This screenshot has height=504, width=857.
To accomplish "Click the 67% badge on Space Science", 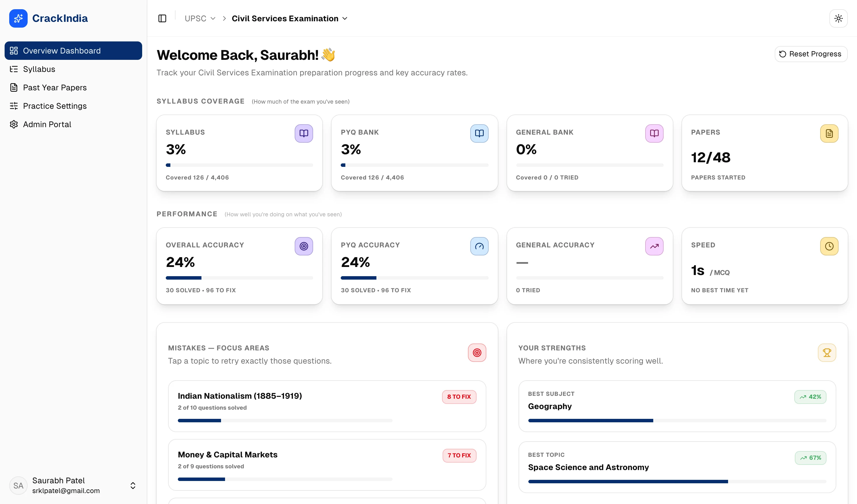I will [810, 458].
